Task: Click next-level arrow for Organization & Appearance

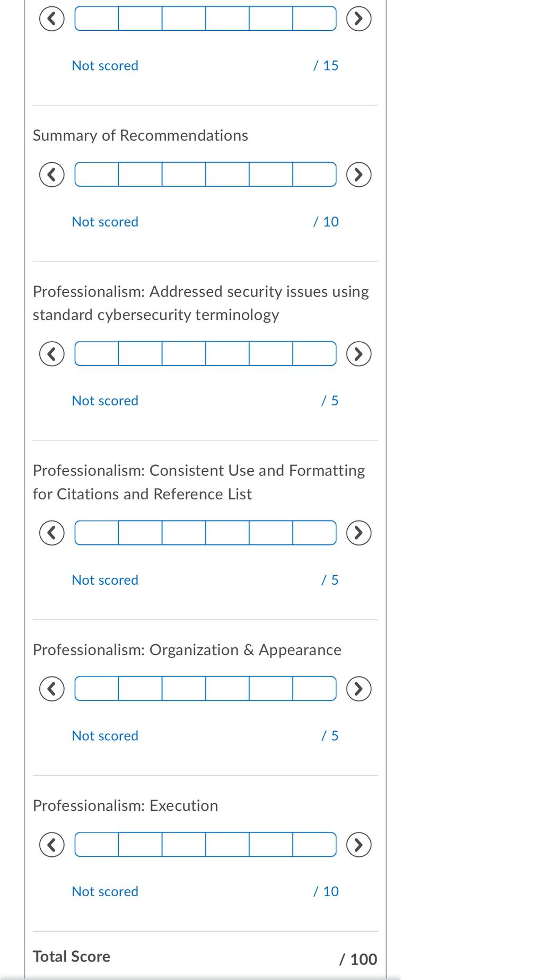Action: click(359, 689)
